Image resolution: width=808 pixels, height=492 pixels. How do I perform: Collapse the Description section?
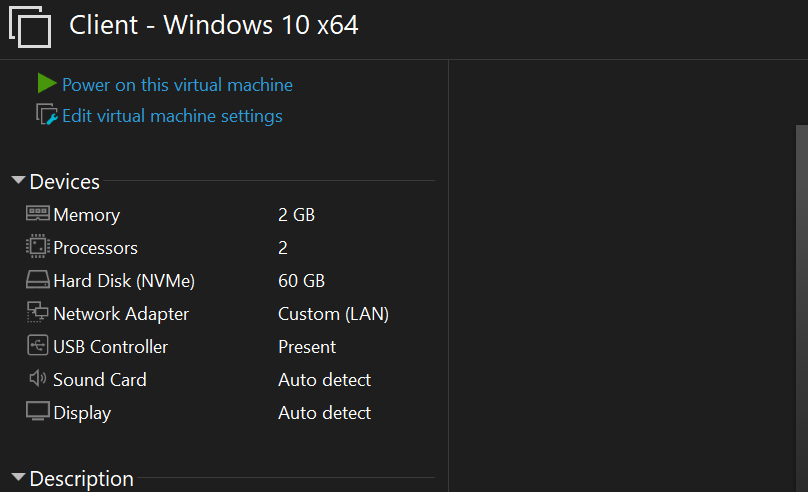click(18, 478)
